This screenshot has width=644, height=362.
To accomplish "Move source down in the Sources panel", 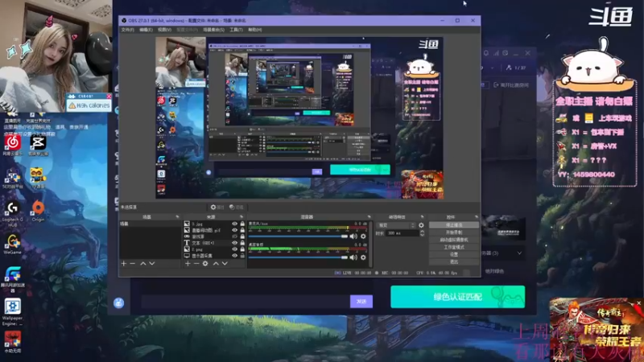I will [x=225, y=264].
